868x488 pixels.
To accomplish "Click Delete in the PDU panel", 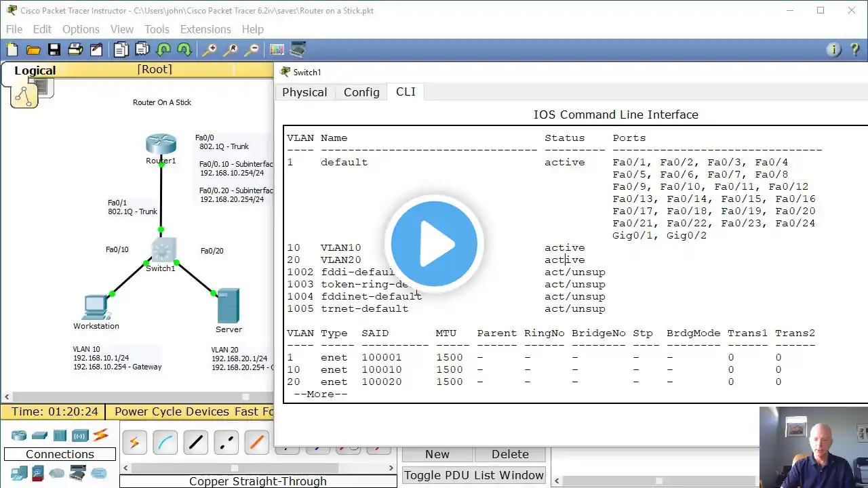I will click(x=510, y=454).
